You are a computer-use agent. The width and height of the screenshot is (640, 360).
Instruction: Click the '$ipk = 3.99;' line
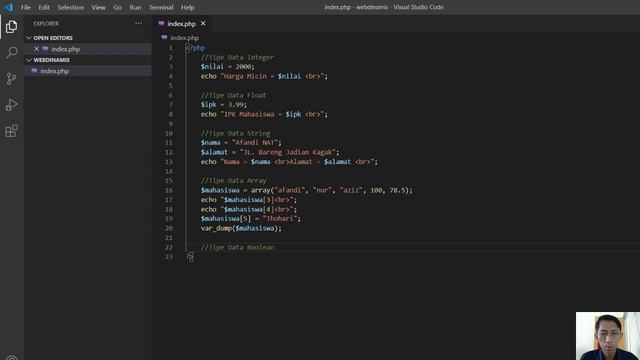point(224,104)
